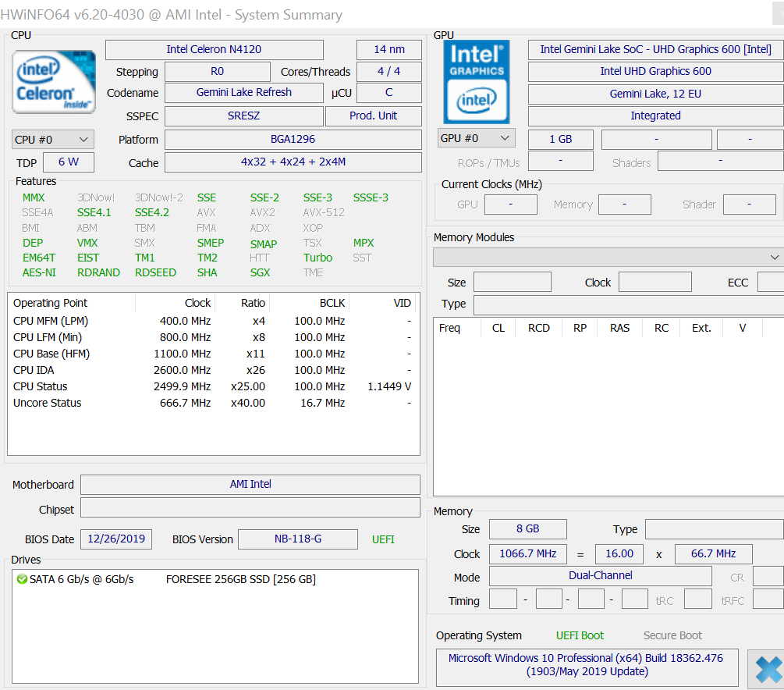784x690 pixels.
Task: Click the empty Chipset field
Action: point(250,507)
